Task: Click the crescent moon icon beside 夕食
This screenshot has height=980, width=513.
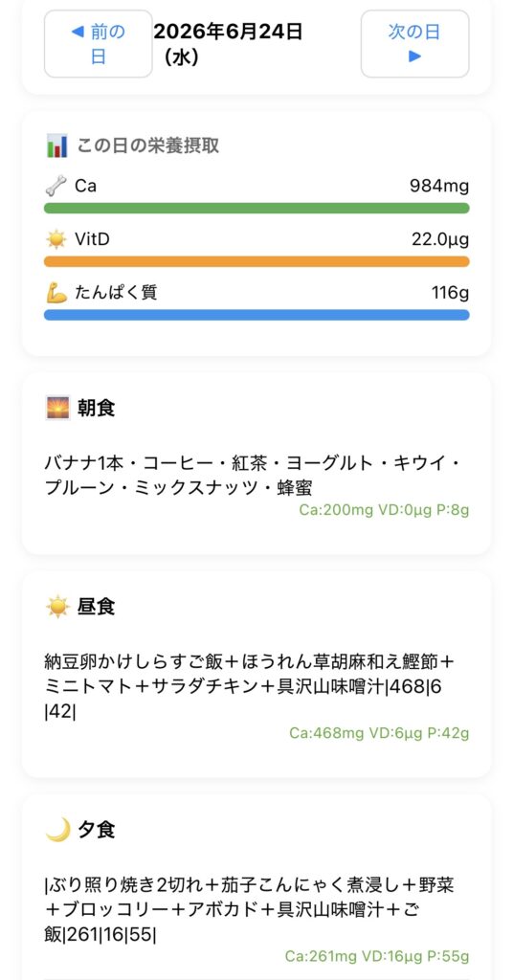Action: (x=57, y=830)
